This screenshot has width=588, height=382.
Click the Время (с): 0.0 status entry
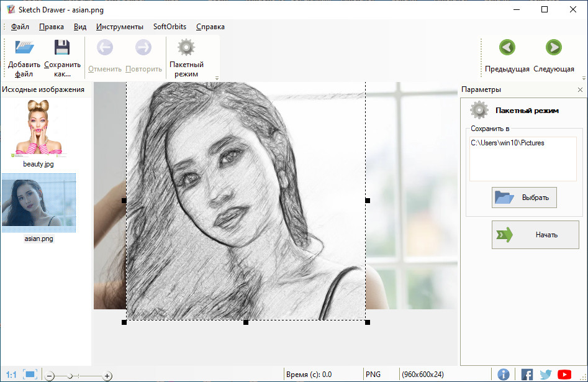tap(309, 375)
